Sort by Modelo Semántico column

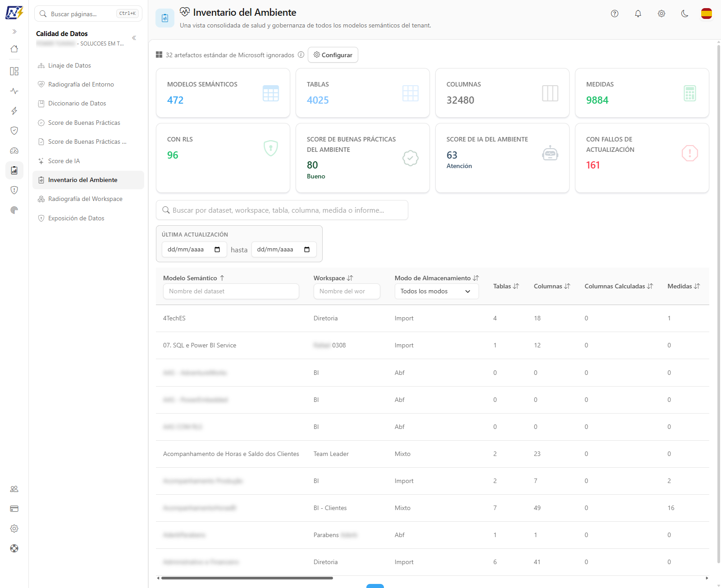(x=194, y=278)
